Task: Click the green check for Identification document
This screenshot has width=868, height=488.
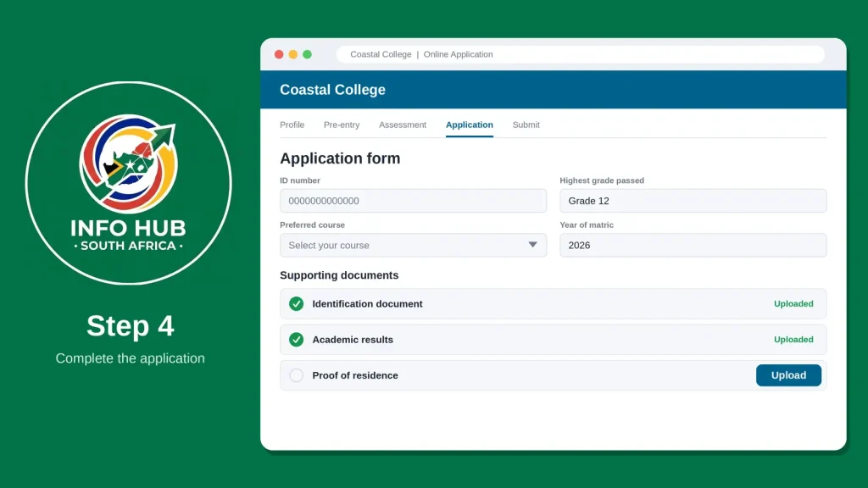Action: 296,304
